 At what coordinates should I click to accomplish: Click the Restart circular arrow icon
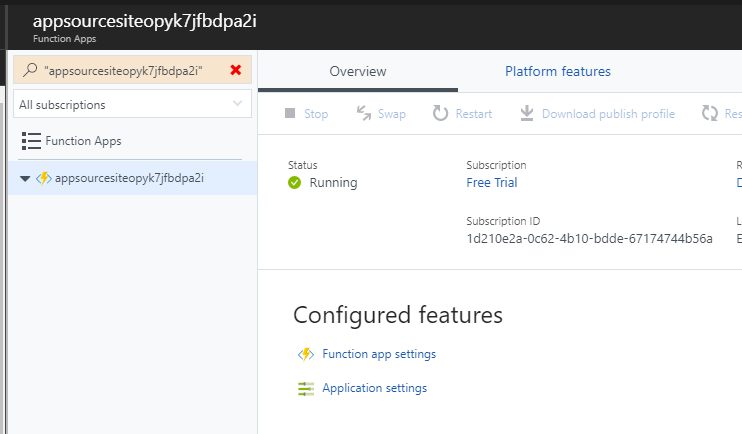tap(441, 114)
